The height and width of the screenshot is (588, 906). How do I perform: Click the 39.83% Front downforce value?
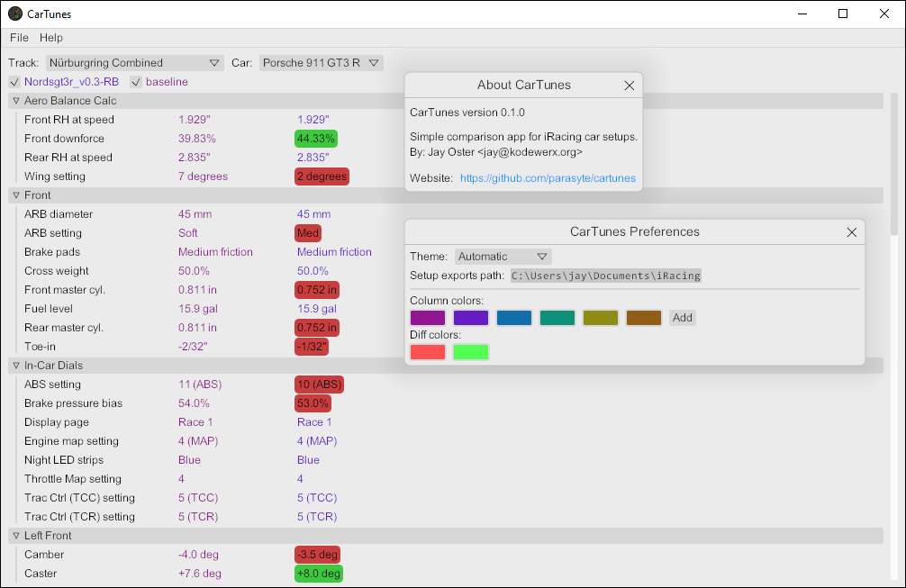pos(197,139)
